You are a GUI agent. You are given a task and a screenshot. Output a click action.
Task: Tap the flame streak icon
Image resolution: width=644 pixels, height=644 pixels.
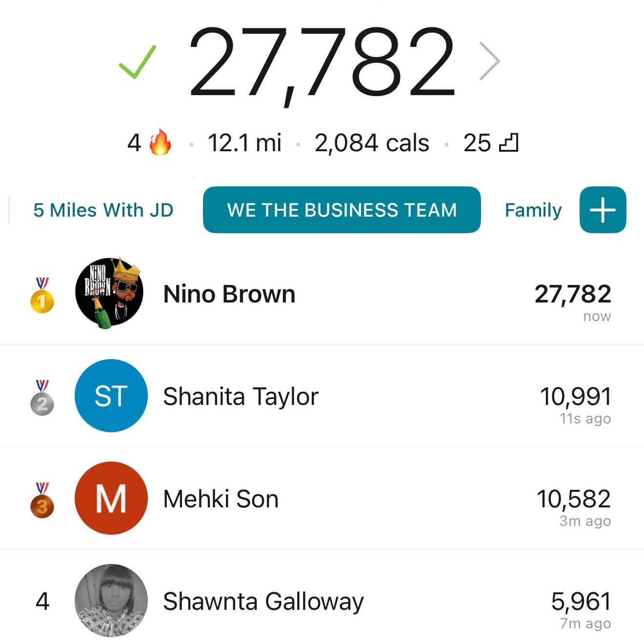pyautogui.click(x=161, y=142)
